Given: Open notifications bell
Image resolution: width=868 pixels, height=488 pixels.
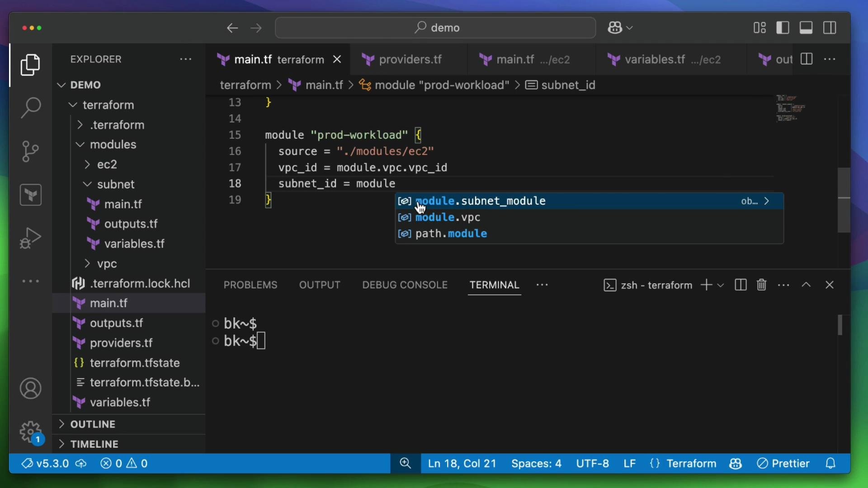Looking at the screenshot, I should pyautogui.click(x=830, y=464).
